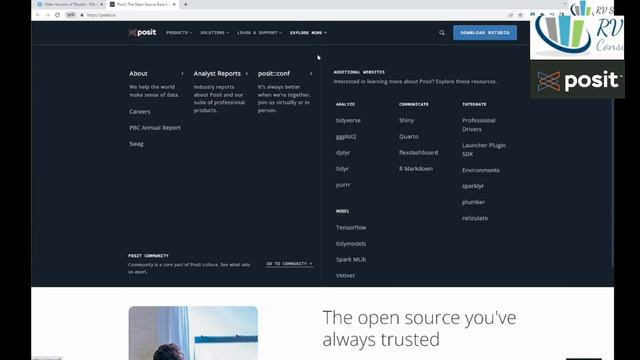Collapse the Explore More menu
This screenshot has height=360, width=640.
pyautogui.click(x=309, y=33)
